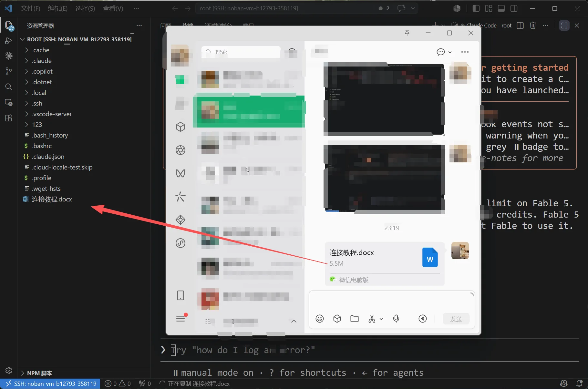The width and height of the screenshot is (588, 389).
Task: Open the overflow ellipsis in the menu bar
Action: pyautogui.click(x=136, y=8)
